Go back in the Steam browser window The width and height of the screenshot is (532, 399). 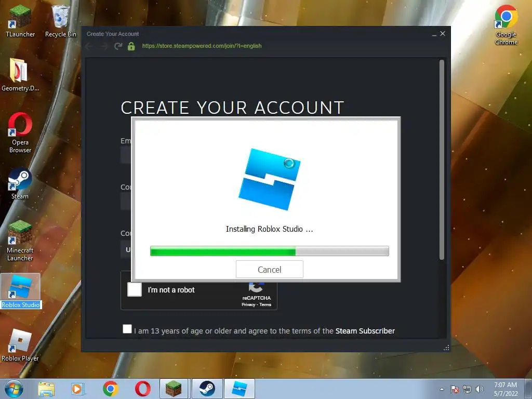pos(89,46)
